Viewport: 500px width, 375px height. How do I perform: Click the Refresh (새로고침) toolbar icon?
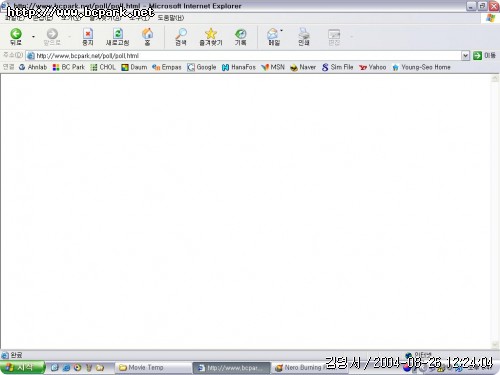117,37
